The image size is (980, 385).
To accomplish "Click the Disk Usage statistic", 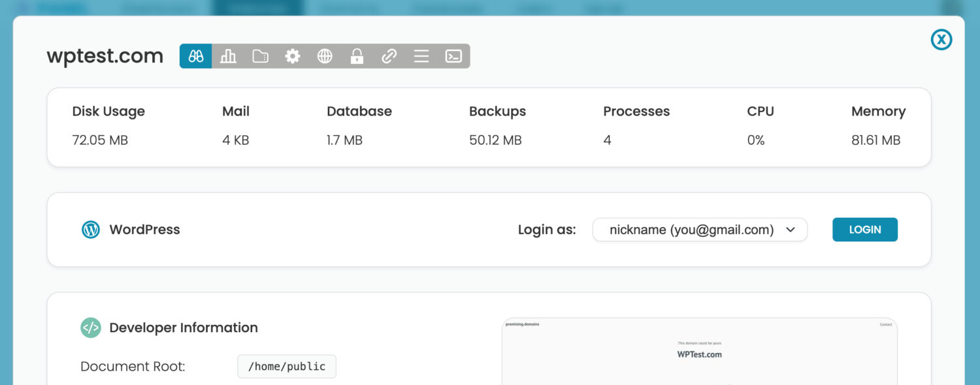I will point(108,112).
